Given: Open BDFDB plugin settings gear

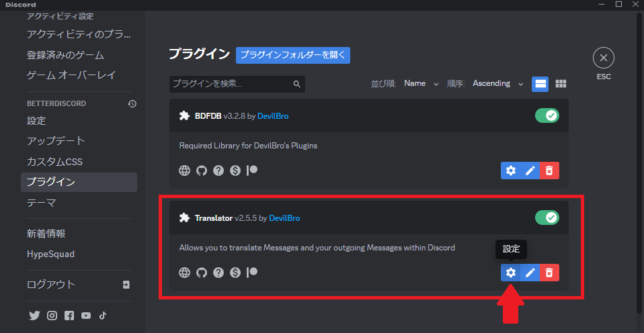Looking at the screenshot, I should point(510,171).
